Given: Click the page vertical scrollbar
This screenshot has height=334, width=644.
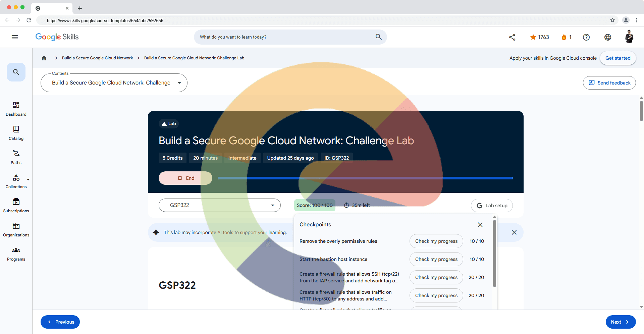Looking at the screenshot, I should (641, 111).
